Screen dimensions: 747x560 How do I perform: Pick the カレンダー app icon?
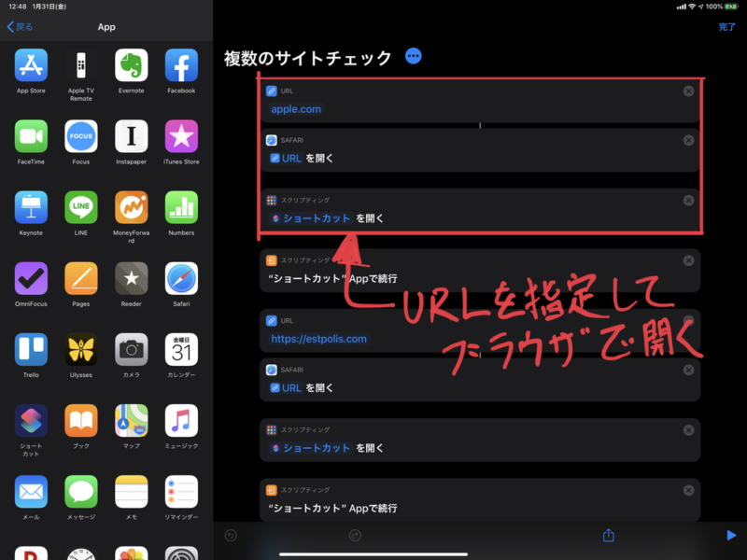(181, 349)
